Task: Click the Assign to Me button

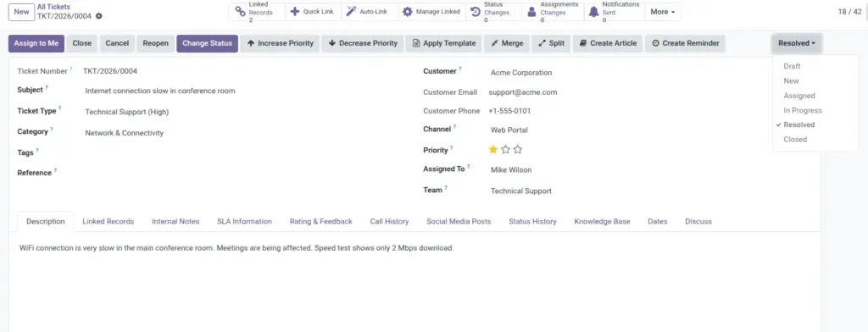Action: pyautogui.click(x=36, y=43)
